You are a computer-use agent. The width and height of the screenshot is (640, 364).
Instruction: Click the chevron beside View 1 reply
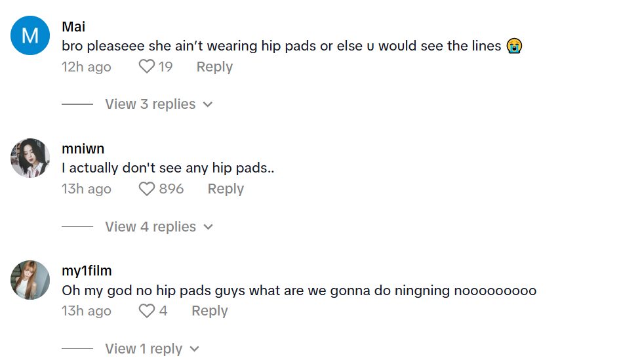[x=194, y=350]
